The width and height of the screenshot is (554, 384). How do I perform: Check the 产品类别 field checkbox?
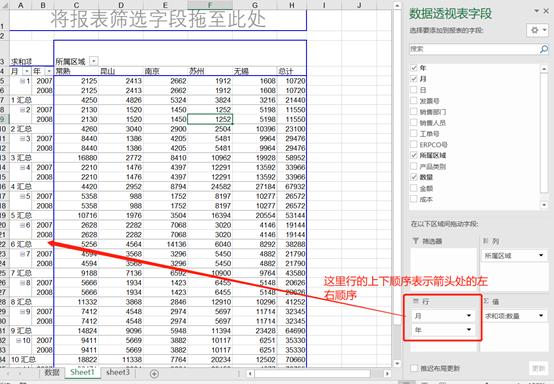(x=414, y=166)
